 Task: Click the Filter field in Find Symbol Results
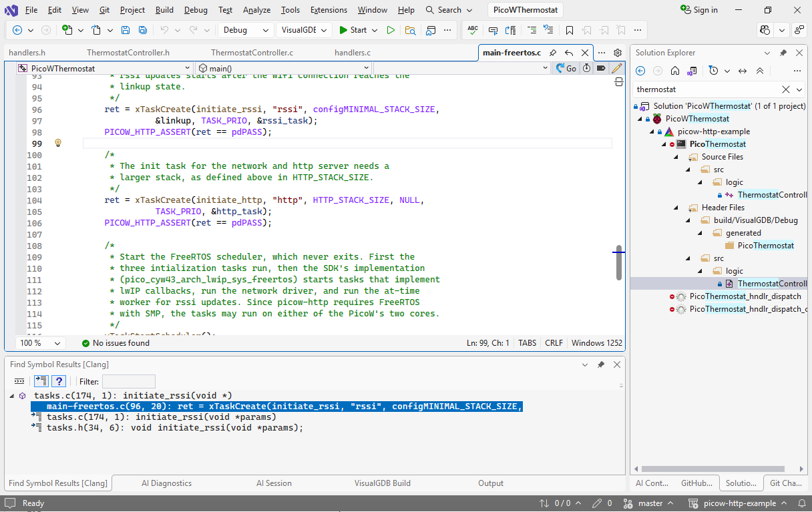click(128, 381)
